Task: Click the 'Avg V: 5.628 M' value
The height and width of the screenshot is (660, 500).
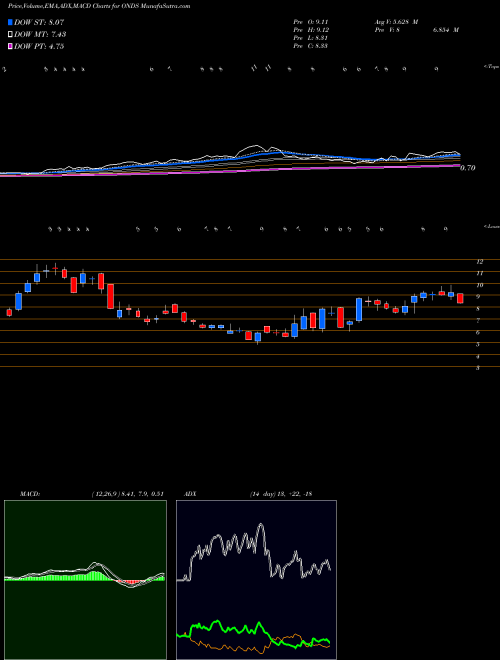Action: pos(396,22)
